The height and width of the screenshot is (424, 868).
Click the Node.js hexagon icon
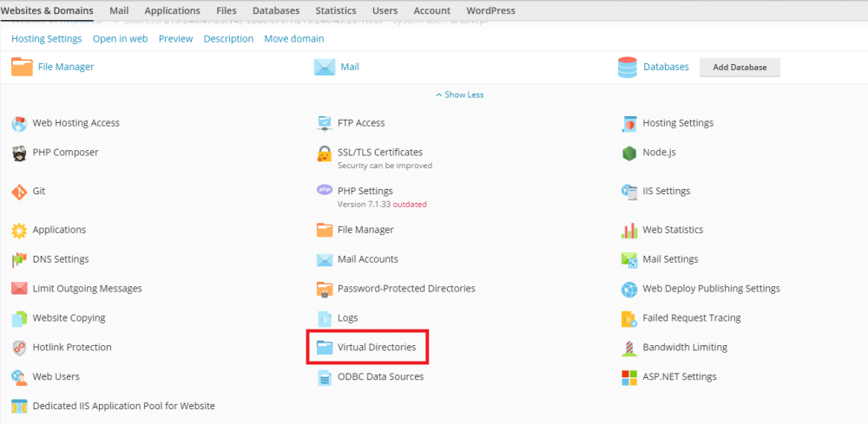coord(629,153)
